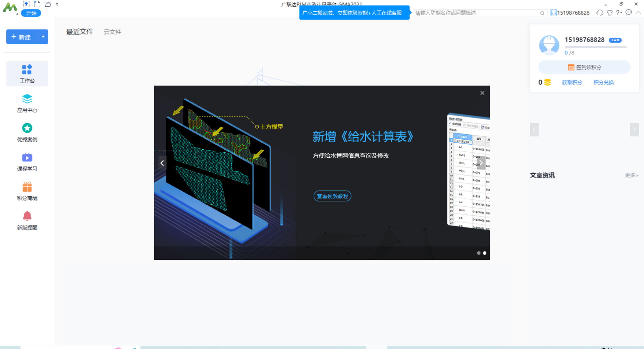Click the 土方模型 label on the illustration

pos(272,127)
